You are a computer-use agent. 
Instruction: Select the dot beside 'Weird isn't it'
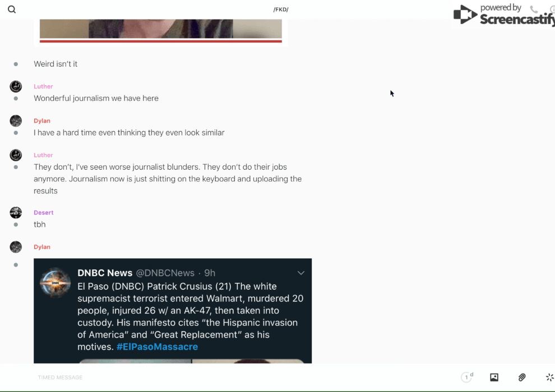[16, 64]
